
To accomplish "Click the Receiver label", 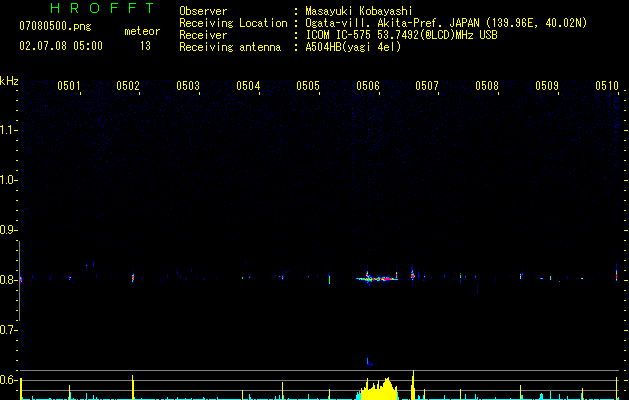I will (203, 35).
